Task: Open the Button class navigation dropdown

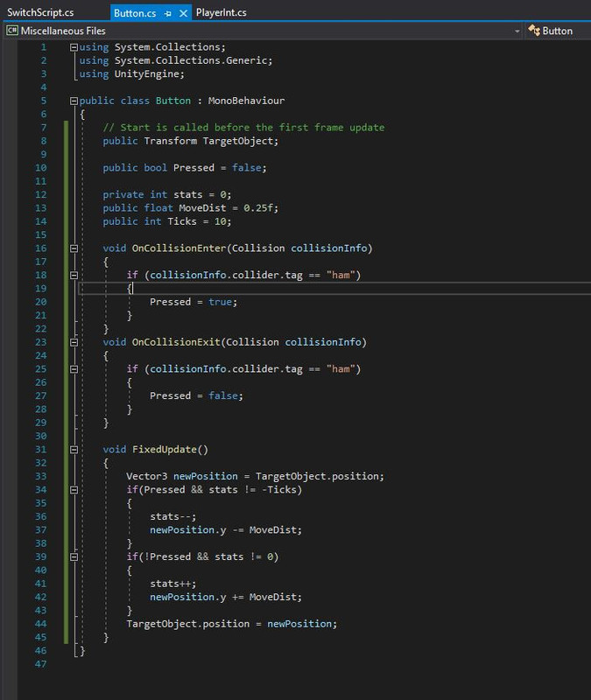Action: click(x=559, y=31)
